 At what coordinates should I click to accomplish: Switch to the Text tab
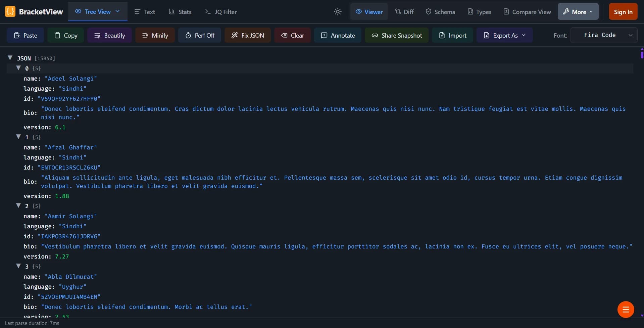click(x=145, y=12)
